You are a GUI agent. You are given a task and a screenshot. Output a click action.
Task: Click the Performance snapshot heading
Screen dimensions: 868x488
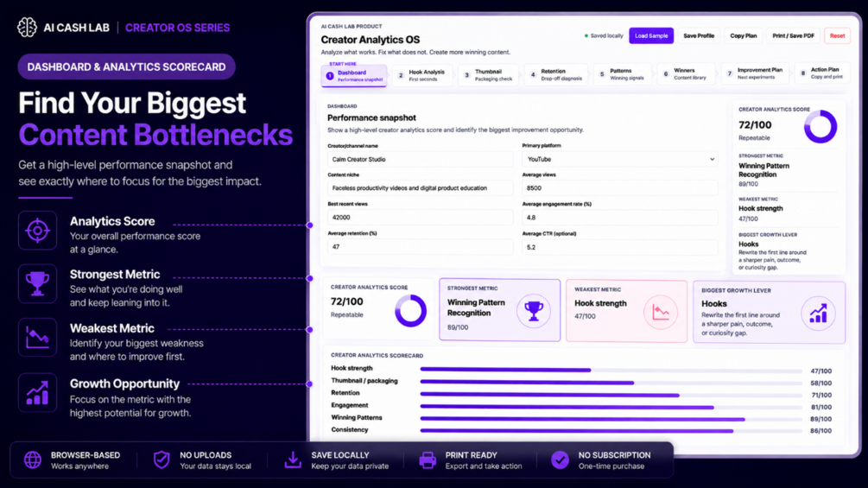pyautogui.click(x=371, y=117)
